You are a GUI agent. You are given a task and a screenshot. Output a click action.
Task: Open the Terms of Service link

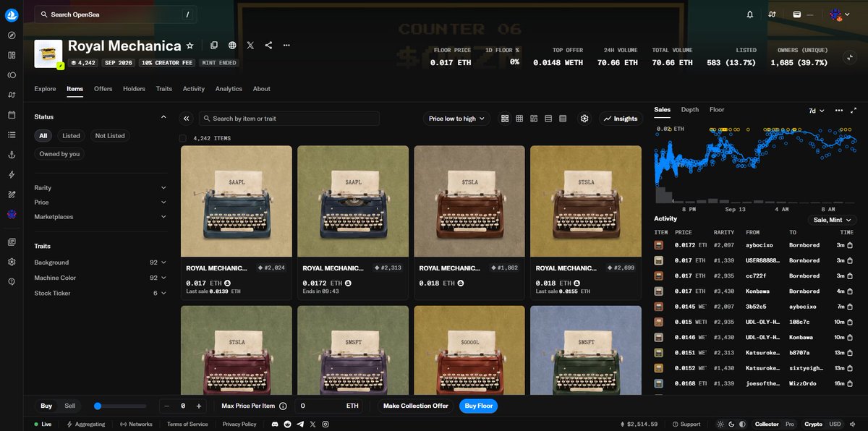187,424
